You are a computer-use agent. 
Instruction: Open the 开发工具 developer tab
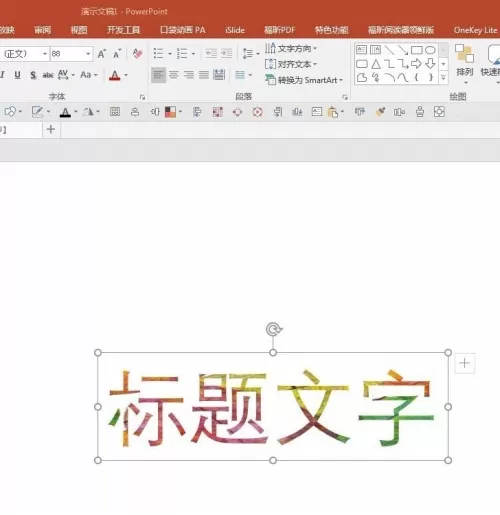[x=123, y=30]
